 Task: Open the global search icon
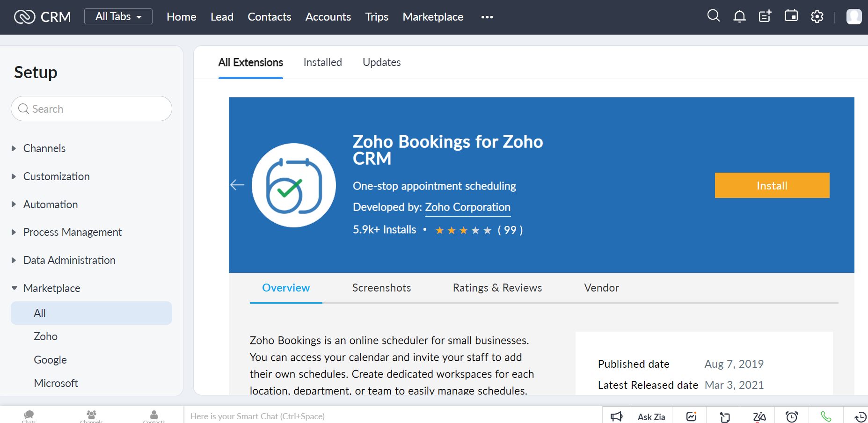(713, 16)
